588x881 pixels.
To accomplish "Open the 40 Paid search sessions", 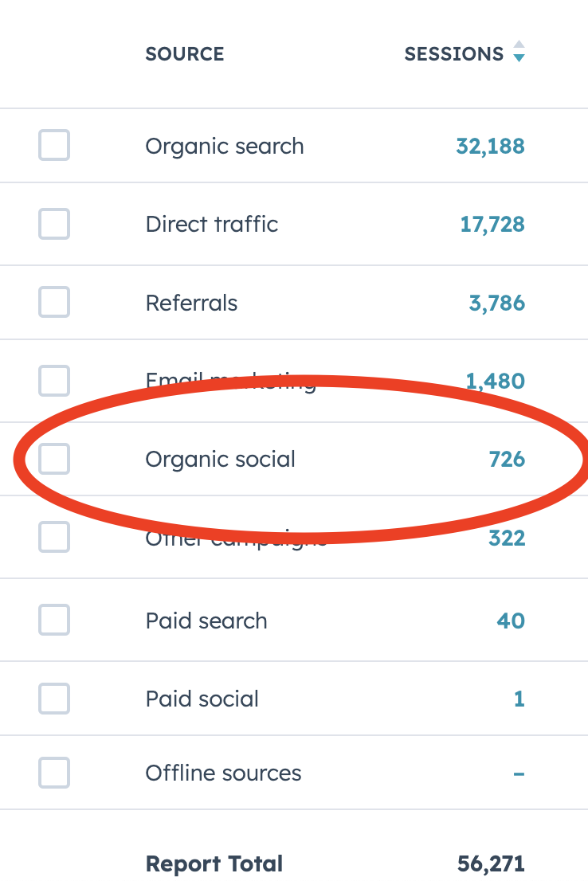I will [x=511, y=620].
